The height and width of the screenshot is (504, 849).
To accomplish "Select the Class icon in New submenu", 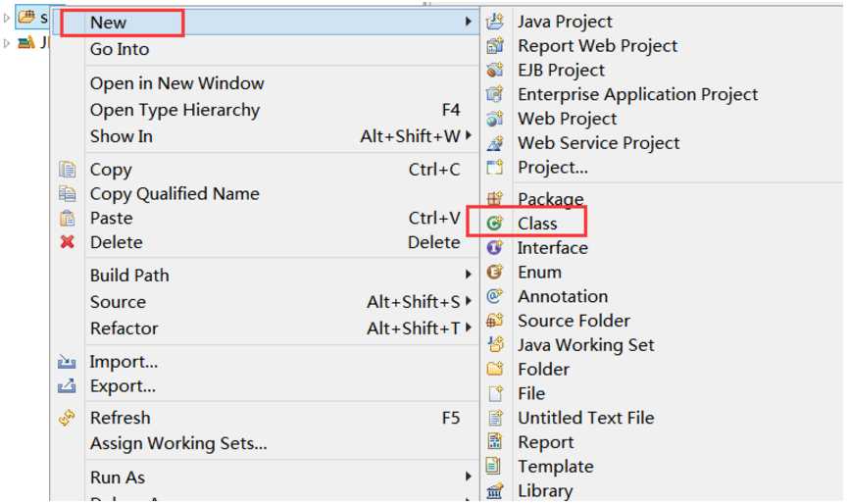I will 494,223.
